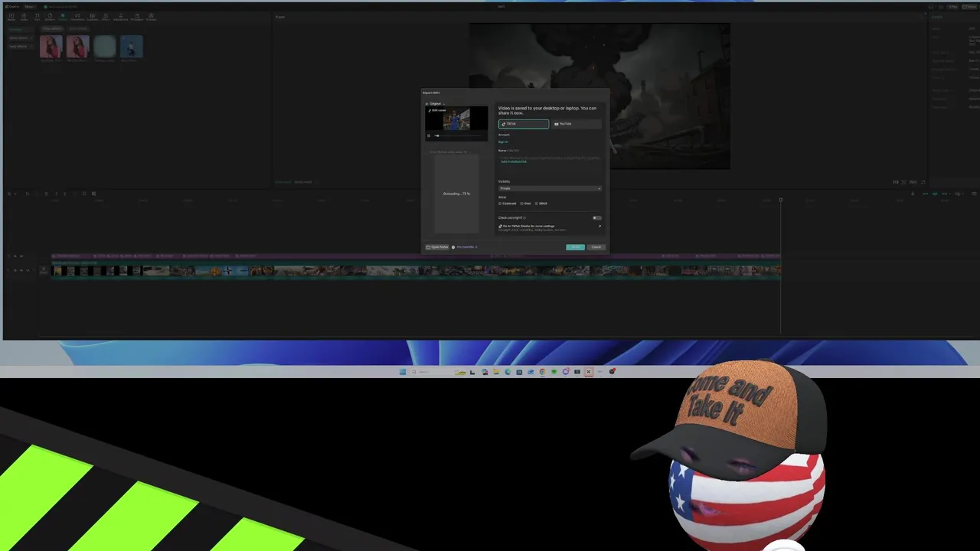Open the Filters tab in toolbar
The width and height of the screenshot is (980, 551).
(106, 16)
